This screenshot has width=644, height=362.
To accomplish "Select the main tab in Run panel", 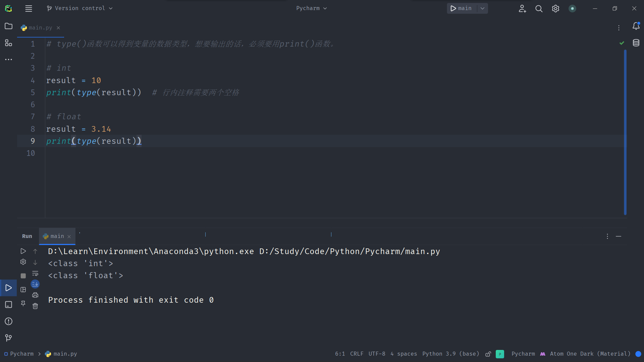I will pos(57,236).
